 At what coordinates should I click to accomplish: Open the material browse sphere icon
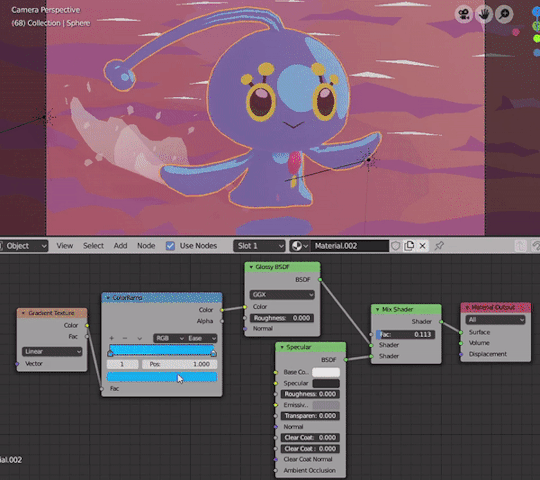pos(299,246)
